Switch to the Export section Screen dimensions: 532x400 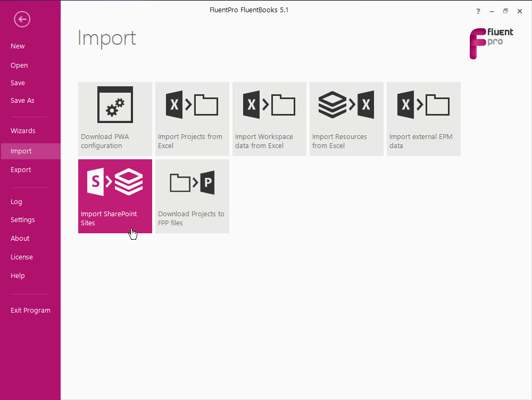(21, 170)
